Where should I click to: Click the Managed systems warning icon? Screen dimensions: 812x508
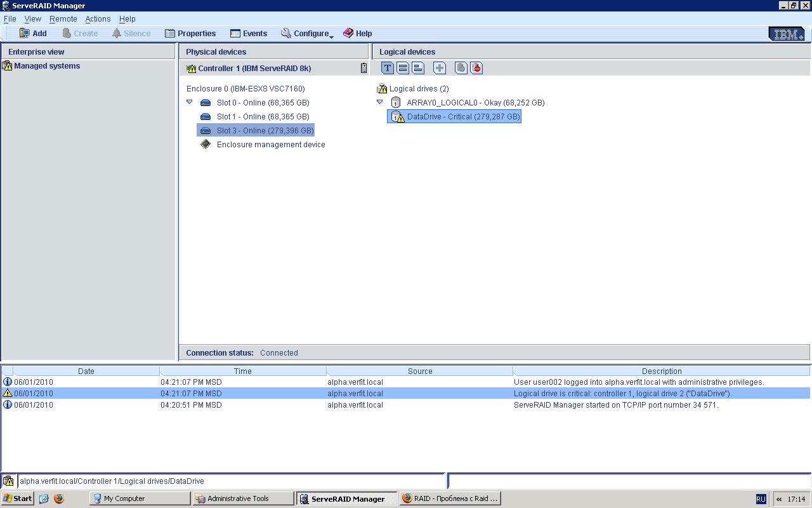coord(8,66)
